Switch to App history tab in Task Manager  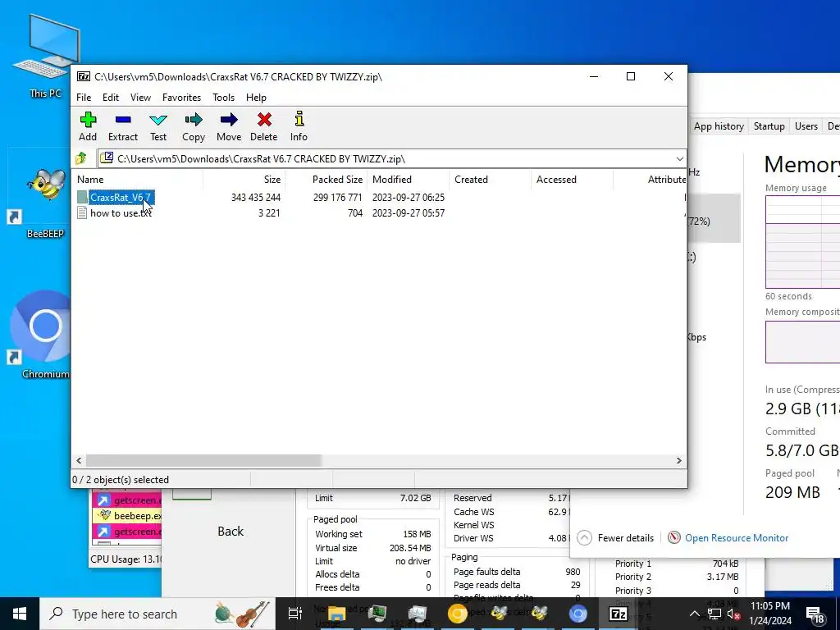[719, 126]
